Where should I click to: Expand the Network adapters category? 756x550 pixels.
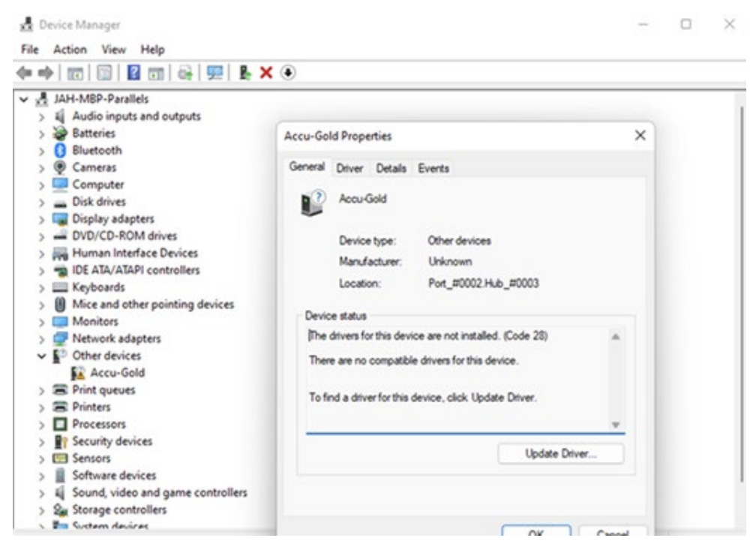(x=41, y=339)
